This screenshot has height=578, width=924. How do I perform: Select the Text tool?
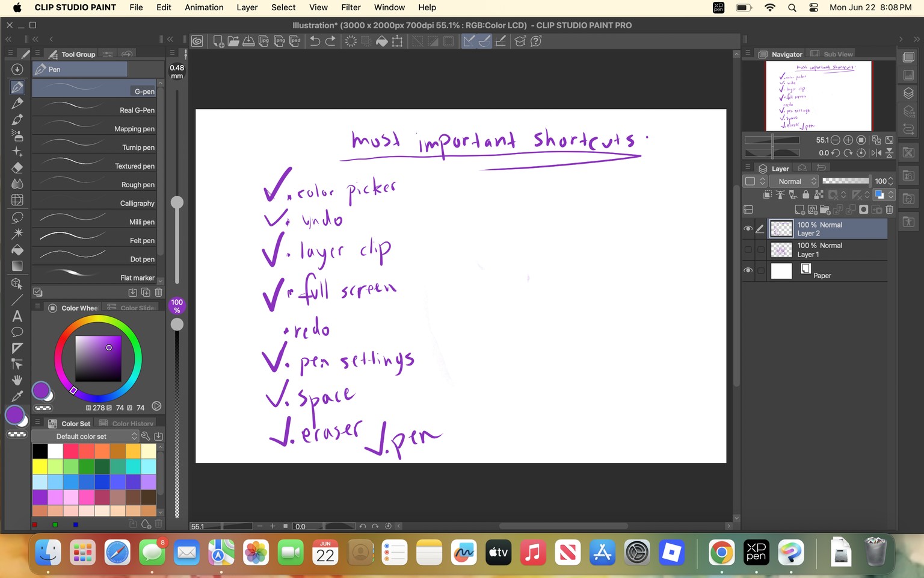17,316
